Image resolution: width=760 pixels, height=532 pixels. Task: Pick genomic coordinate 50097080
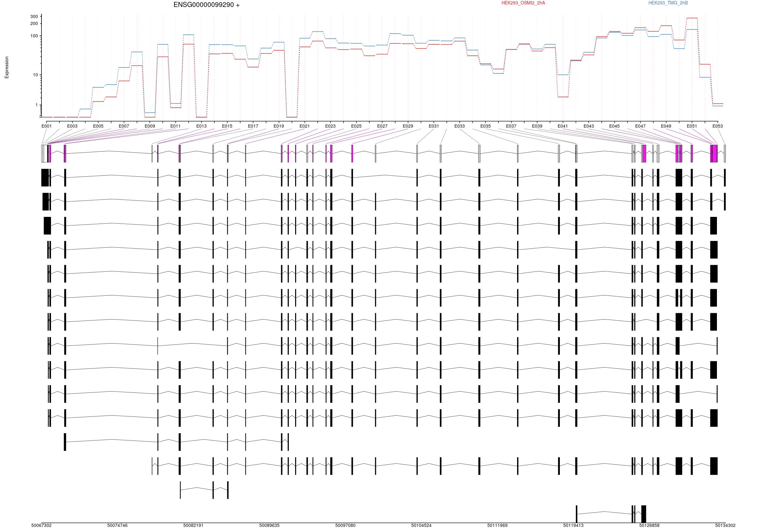tap(345, 525)
